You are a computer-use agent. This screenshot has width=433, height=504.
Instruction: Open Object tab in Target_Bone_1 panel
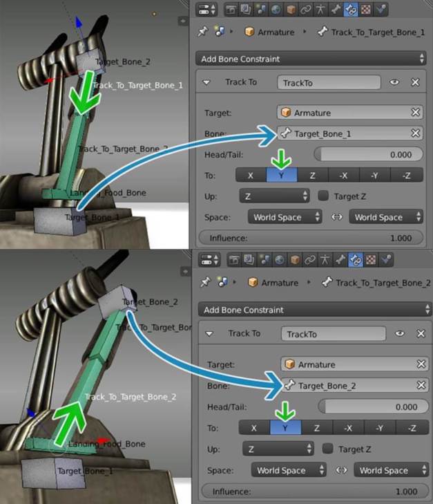click(291, 9)
